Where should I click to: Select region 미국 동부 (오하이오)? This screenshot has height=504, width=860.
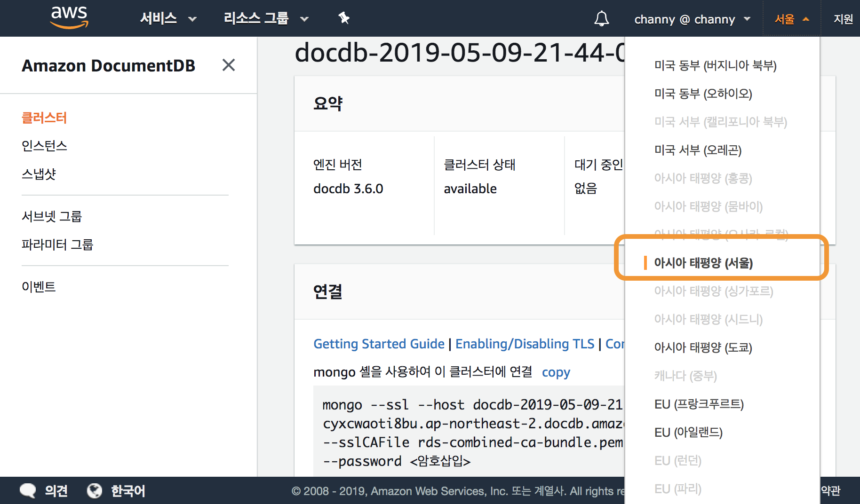pos(703,94)
